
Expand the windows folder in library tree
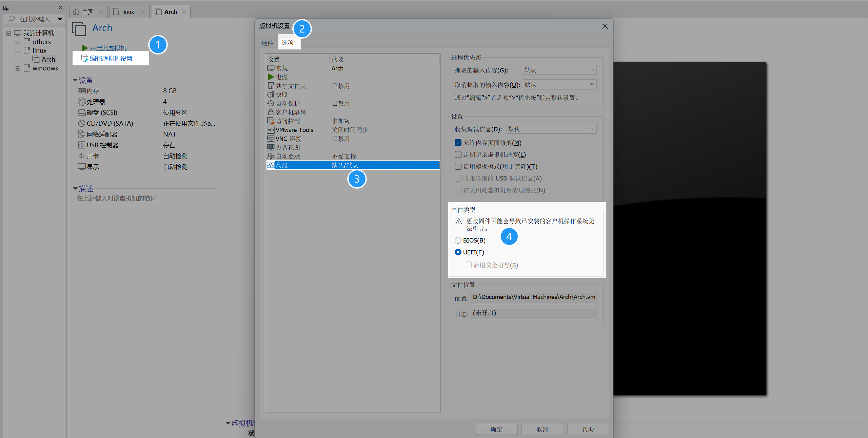(x=18, y=68)
